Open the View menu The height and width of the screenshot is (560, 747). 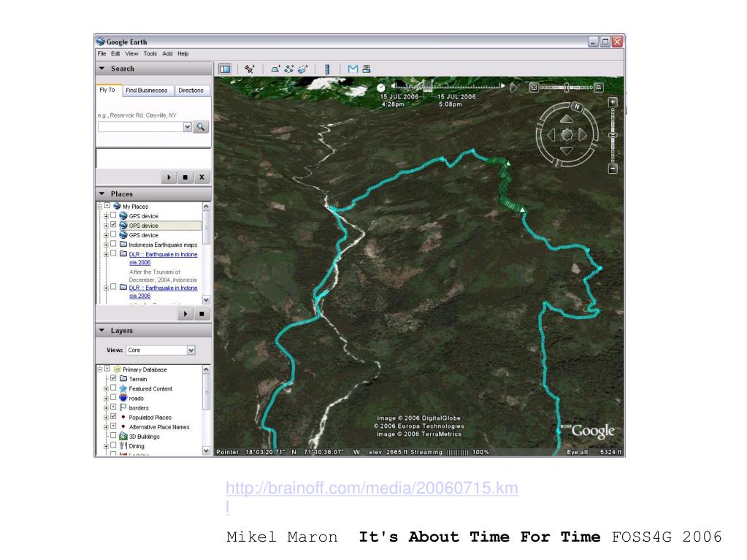tap(131, 54)
